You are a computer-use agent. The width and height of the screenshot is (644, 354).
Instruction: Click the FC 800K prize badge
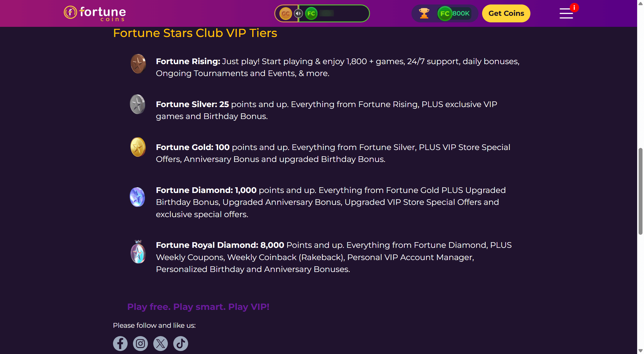coord(455,13)
